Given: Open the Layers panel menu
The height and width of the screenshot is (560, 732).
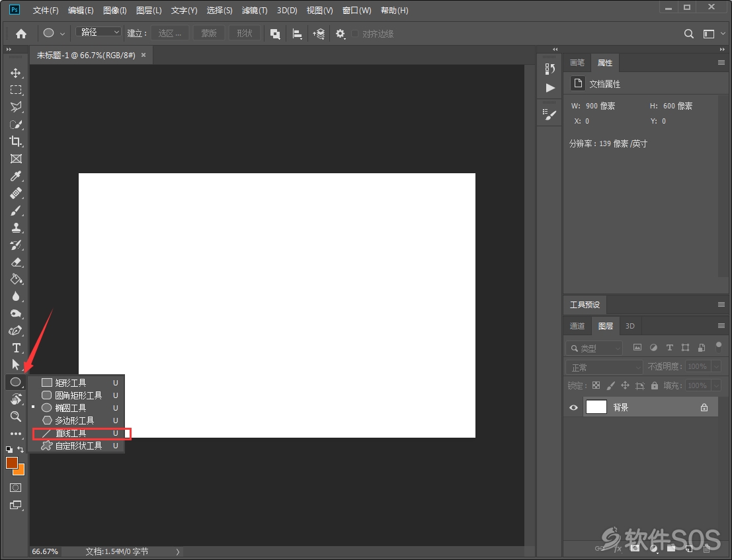Looking at the screenshot, I should point(721,326).
